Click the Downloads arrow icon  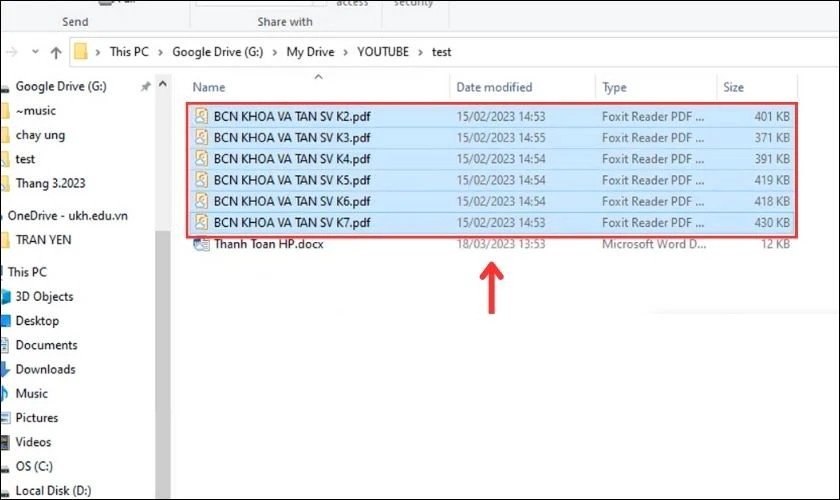[x=5, y=369]
